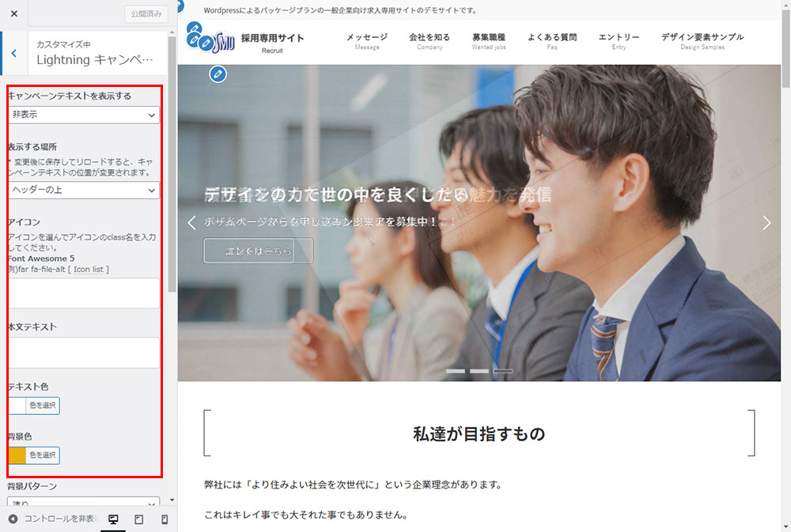Click the 公開済み button
This screenshot has height=532, width=791.
(x=146, y=14)
